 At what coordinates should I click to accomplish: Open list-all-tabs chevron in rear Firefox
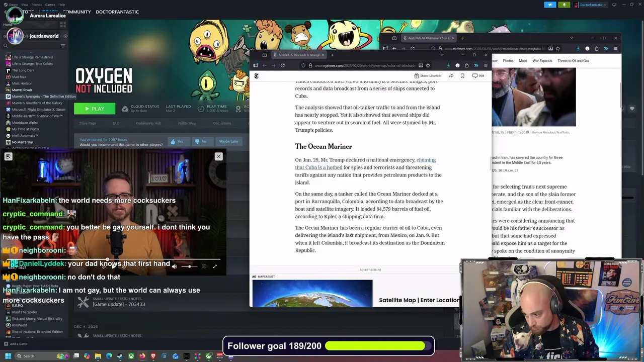tap(572, 38)
